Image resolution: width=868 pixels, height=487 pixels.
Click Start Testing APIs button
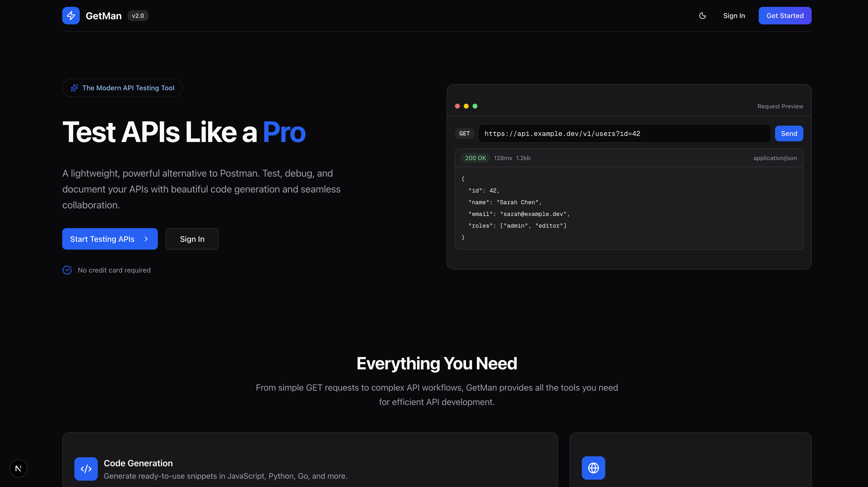tap(110, 239)
